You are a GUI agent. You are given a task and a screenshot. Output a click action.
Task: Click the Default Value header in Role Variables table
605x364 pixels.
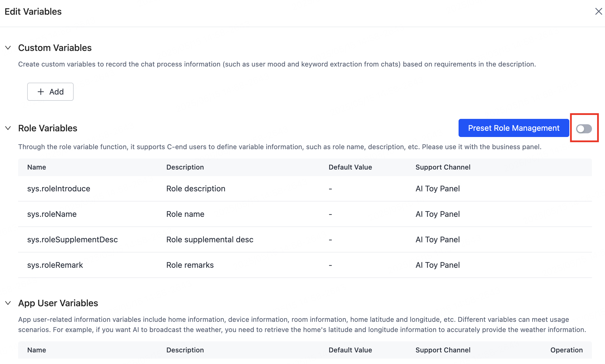pos(350,167)
